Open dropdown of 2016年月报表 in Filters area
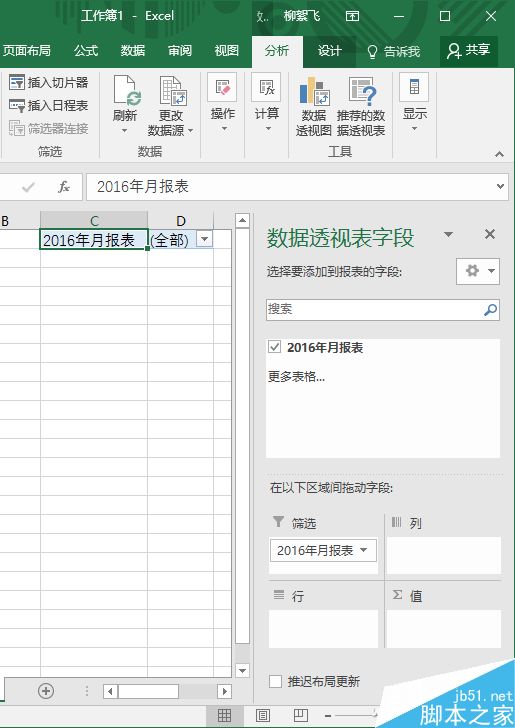This screenshot has width=515, height=728. point(364,550)
